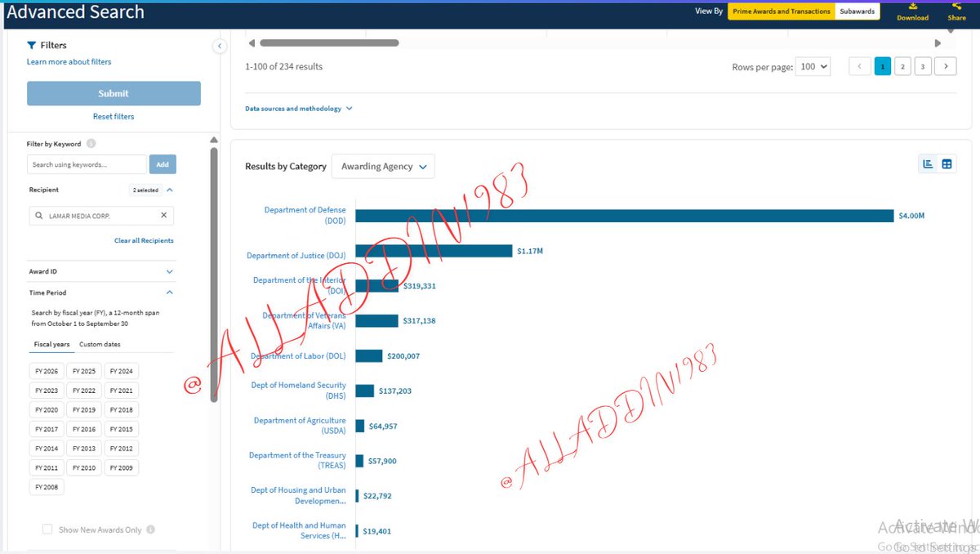
Task: Open the Rows per page dropdown
Action: click(x=813, y=67)
